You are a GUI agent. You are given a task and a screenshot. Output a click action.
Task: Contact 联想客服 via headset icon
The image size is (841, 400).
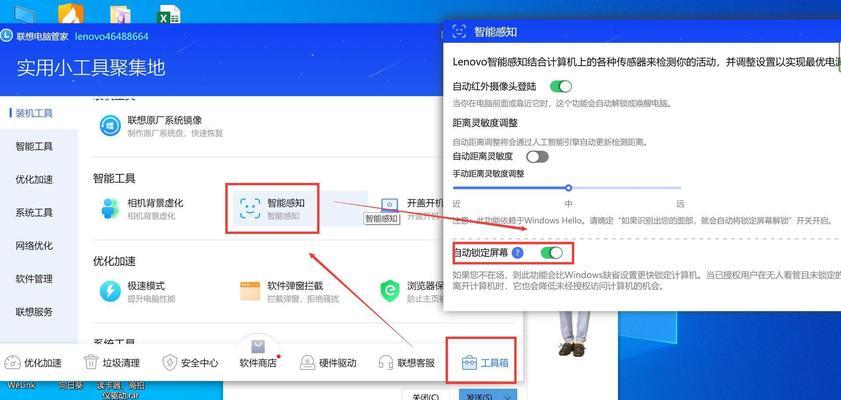click(x=386, y=362)
